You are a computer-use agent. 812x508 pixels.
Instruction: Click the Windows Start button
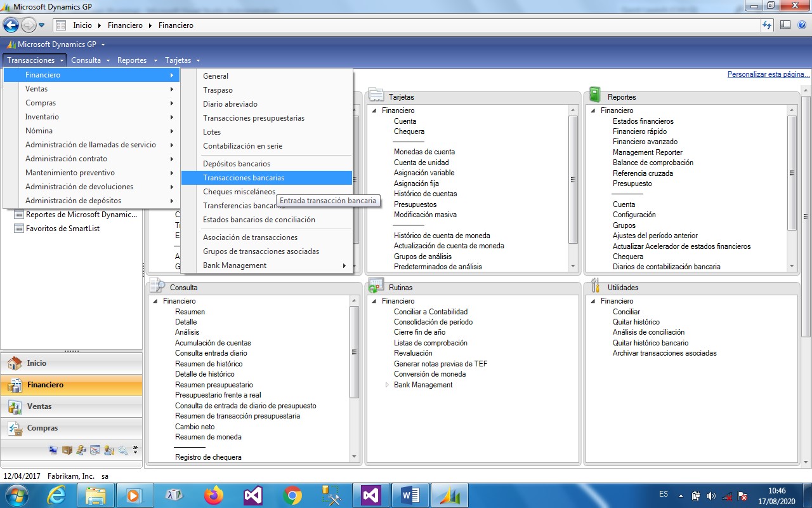[x=16, y=495]
